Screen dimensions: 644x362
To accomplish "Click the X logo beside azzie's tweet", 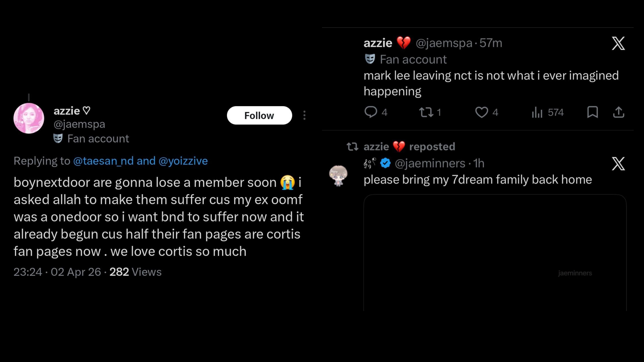I will 618,43.
